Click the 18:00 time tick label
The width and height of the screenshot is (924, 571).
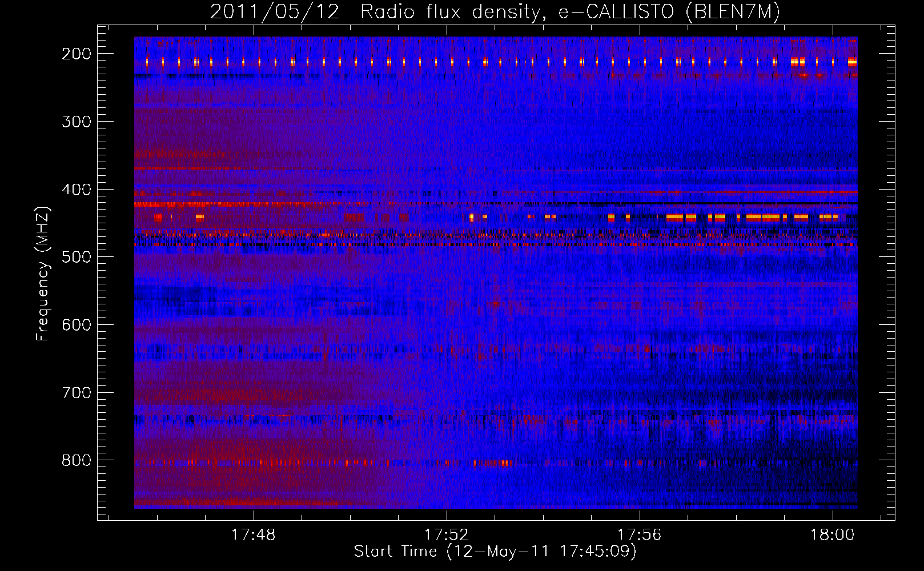click(833, 535)
